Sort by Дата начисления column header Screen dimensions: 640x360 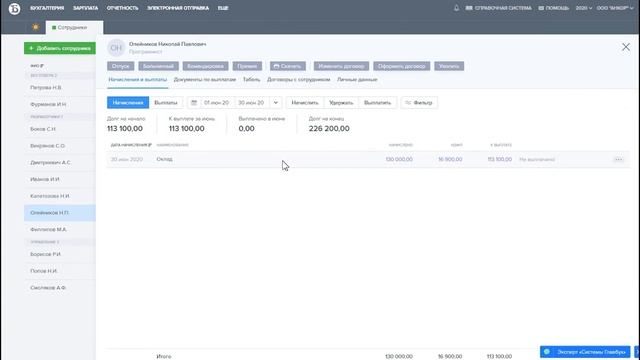pos(131,145)
